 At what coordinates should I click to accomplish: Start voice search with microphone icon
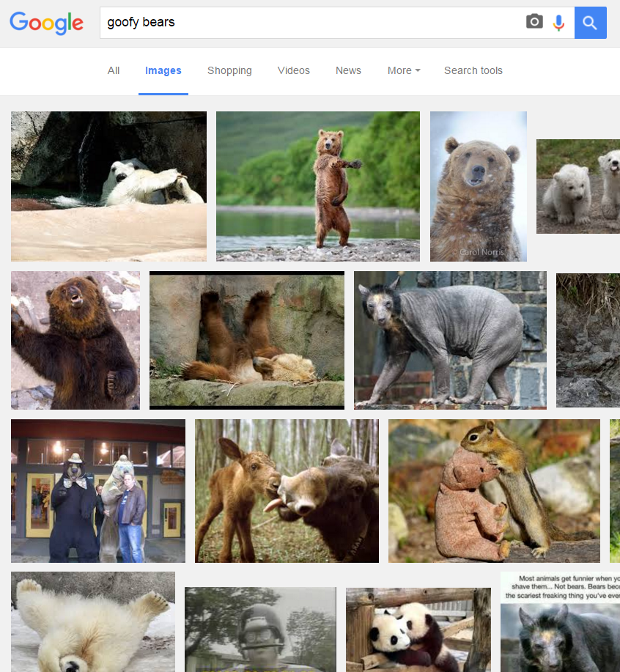pyautogui.click(x=558, y=23)
